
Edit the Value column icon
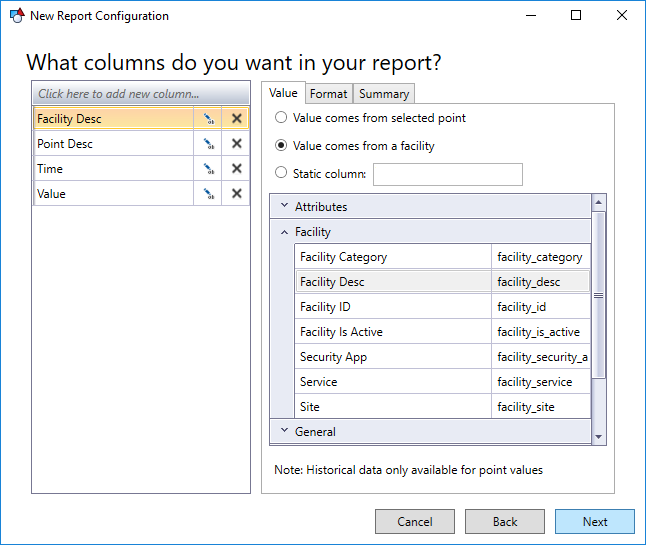(x=209, y=194)
